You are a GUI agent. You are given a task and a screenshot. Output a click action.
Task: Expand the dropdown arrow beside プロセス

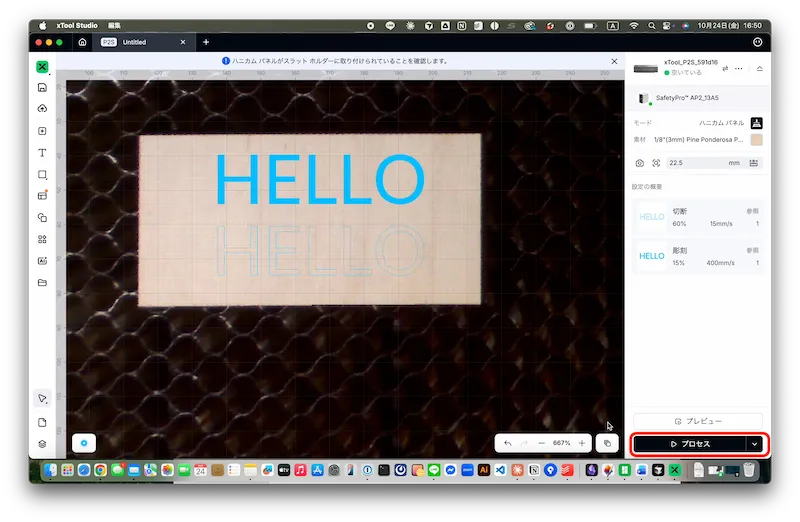pos(755,443)
